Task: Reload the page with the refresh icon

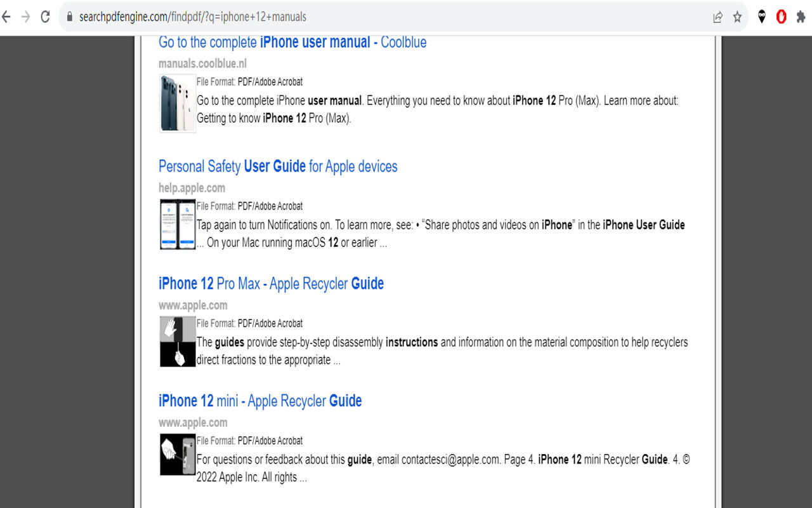Action: (x=45, y=17)
